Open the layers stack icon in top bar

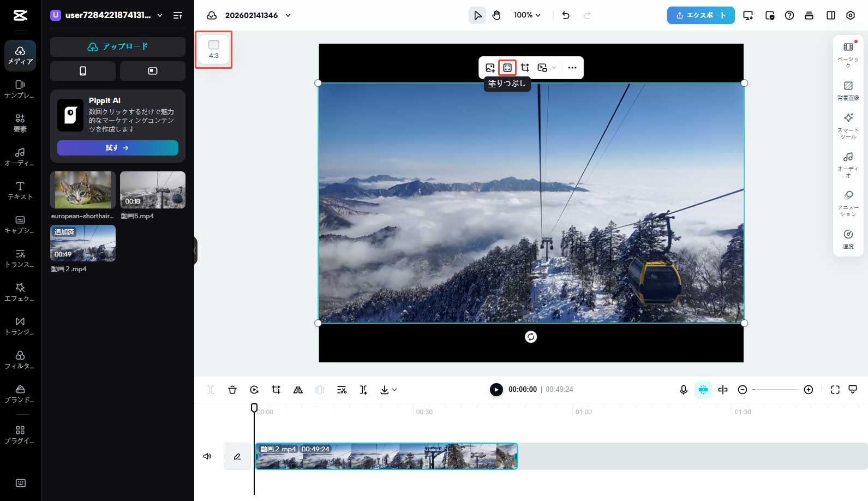[809, 15]
